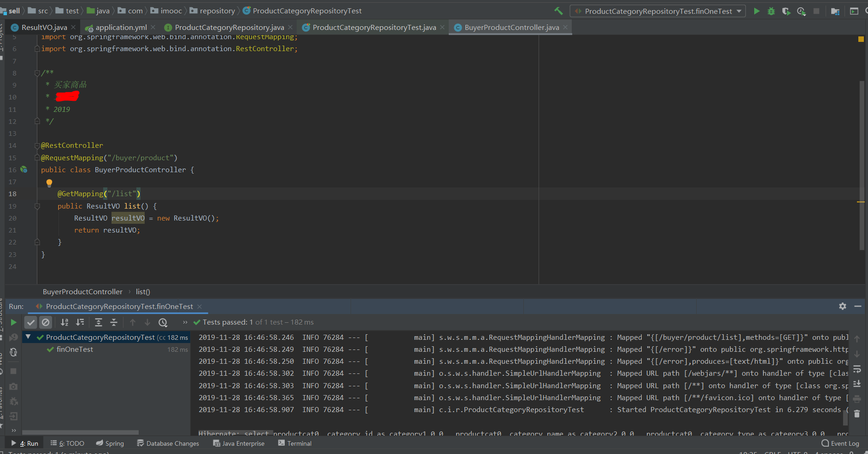Click the yellow intention lightbulb on line 17
The width and height of the screenshot is (868, 454).
49,182
